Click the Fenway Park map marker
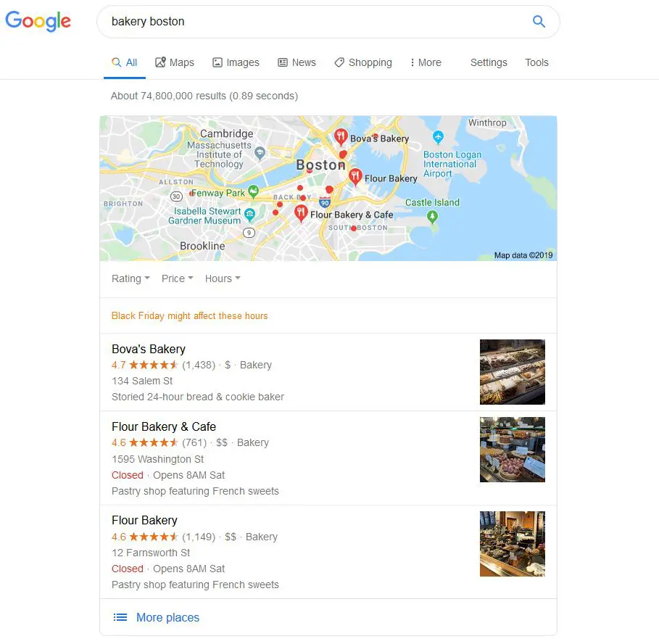The height and width of the screenshot is (644, 659). coord(253,191)
